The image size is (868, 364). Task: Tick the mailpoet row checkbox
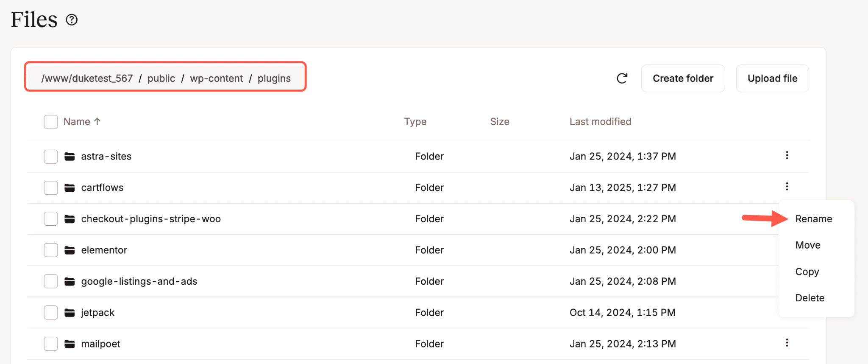point(51,344)
